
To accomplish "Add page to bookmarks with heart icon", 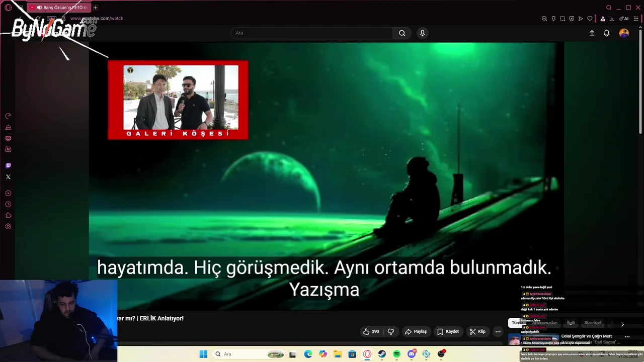I will coord(590,19).
